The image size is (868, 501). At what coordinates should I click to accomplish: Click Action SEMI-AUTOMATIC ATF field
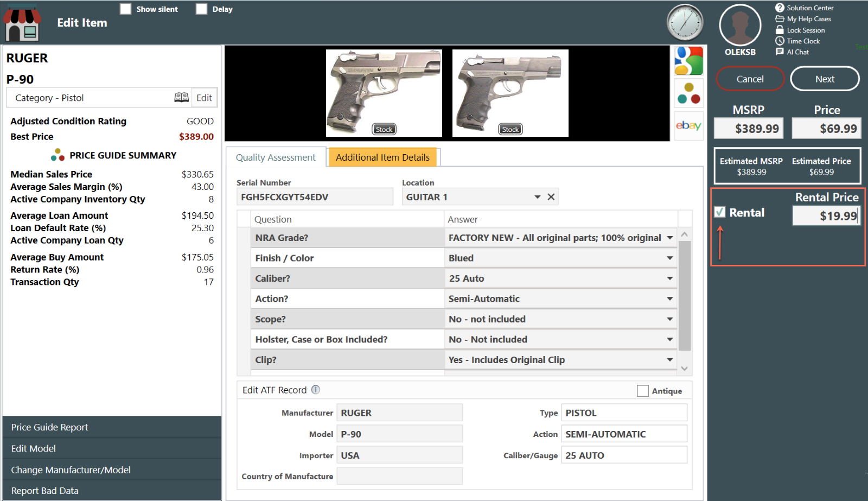(x=624, y=434)
